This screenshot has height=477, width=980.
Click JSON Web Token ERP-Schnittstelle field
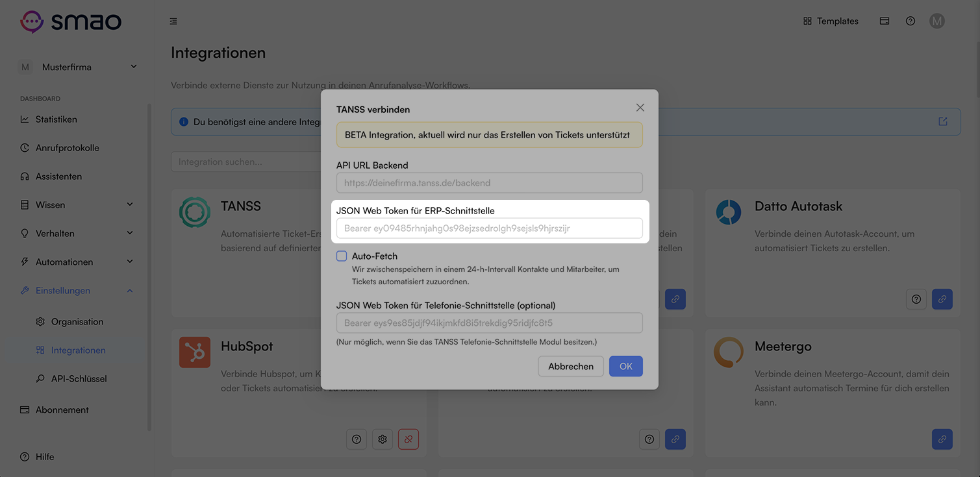(490, 228)
